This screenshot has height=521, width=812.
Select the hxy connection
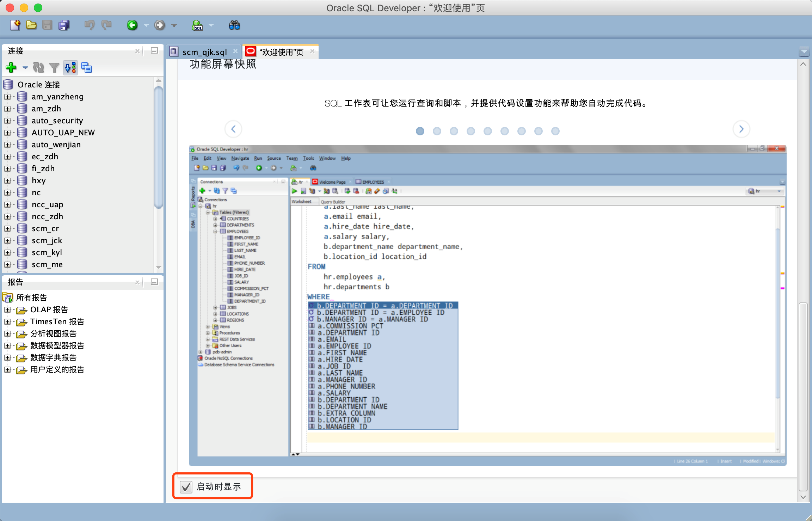pyautogui.click(x=38, y=180)
